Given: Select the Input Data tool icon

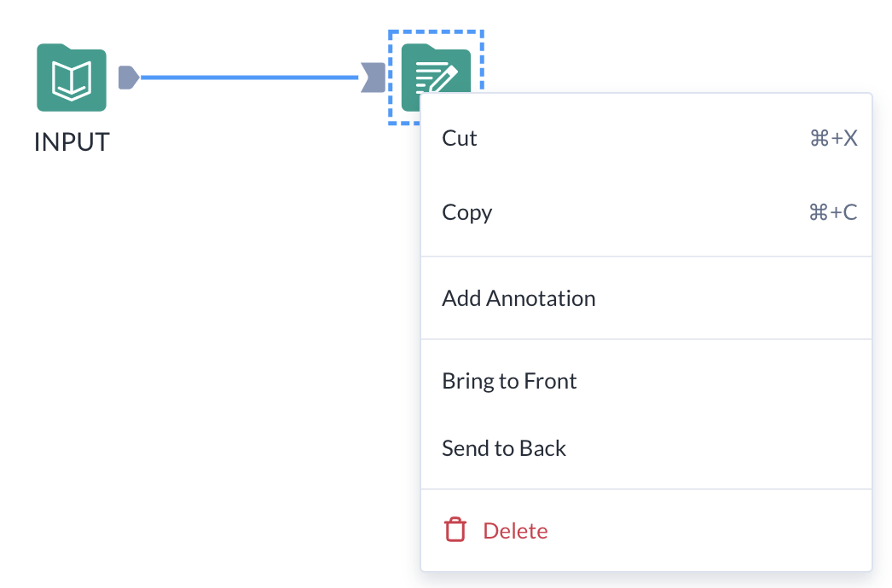Looking at the screenshot, I should click(72, 78).
